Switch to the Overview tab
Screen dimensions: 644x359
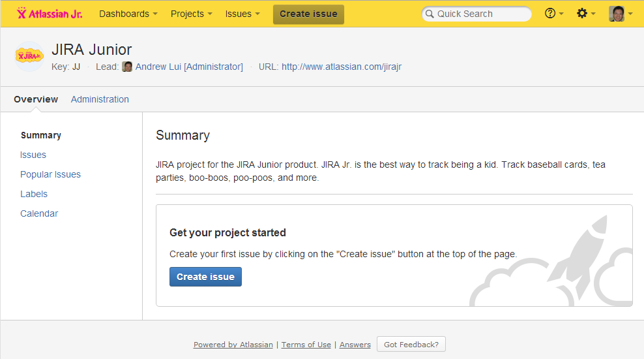coord(36,99)
